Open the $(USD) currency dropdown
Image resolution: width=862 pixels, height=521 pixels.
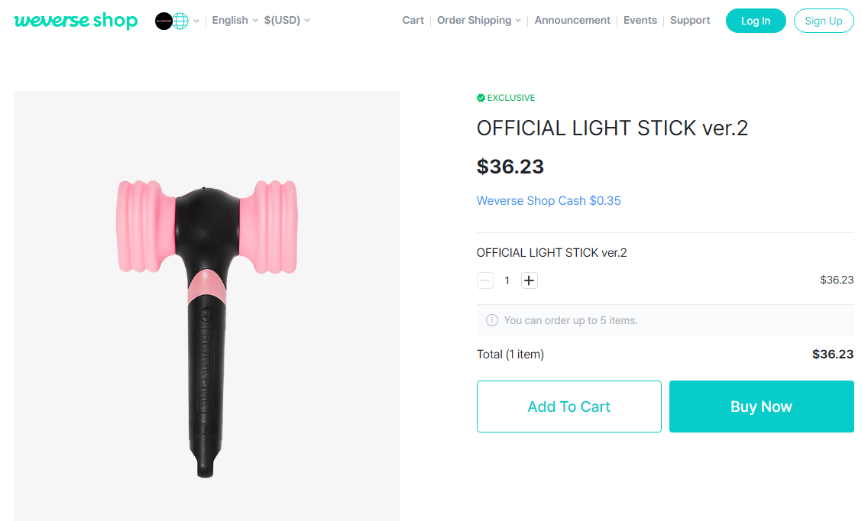tap(287, 20)
